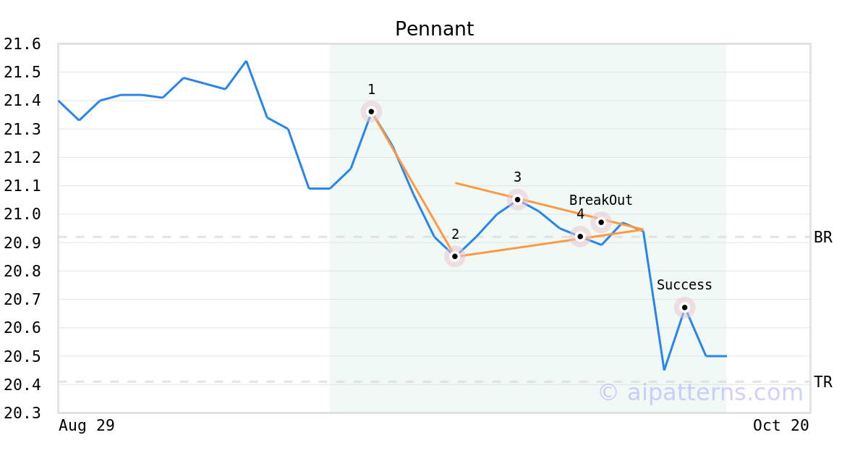Open the aipatterns.com watermark link
The height and width of the screenshot is (456, 868).
700,392
